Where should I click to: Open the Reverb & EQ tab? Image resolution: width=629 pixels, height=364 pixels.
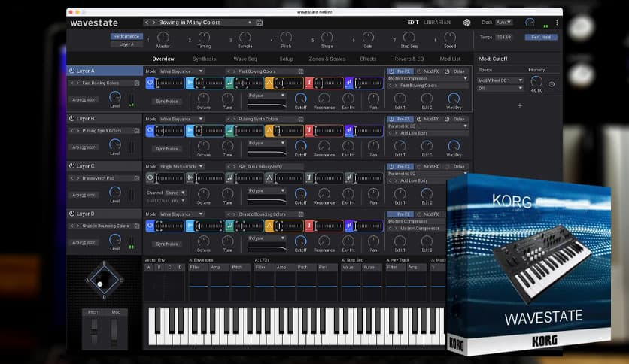(409, 59)
